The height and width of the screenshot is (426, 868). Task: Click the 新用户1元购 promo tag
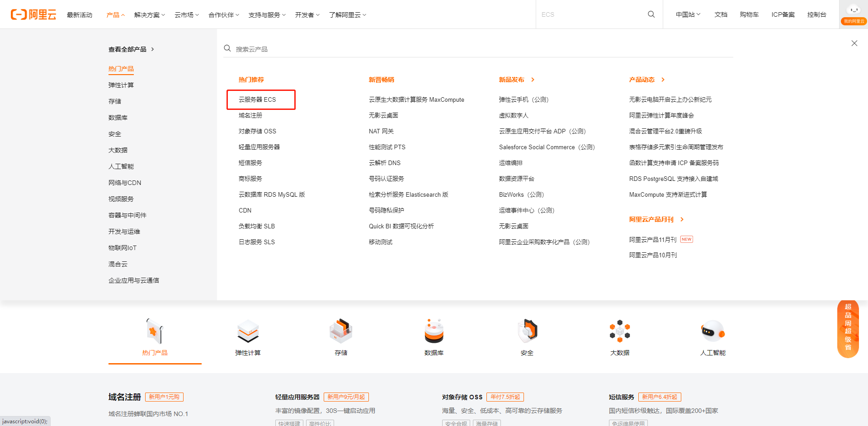tap(164, 397)
